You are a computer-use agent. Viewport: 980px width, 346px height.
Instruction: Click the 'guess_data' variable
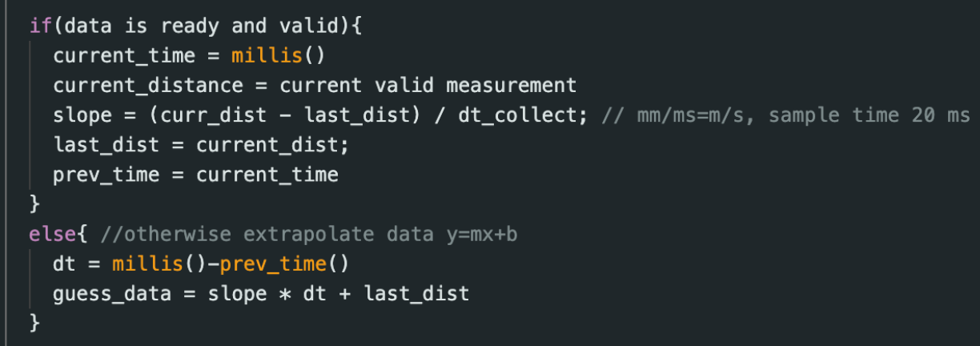112,293
